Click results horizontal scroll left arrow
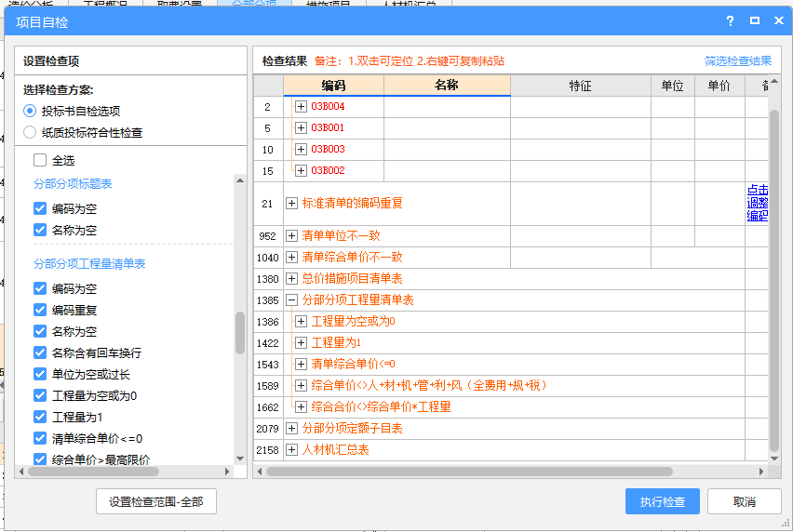The width and height of the screenshot is (793, 532). click(260, 472)
